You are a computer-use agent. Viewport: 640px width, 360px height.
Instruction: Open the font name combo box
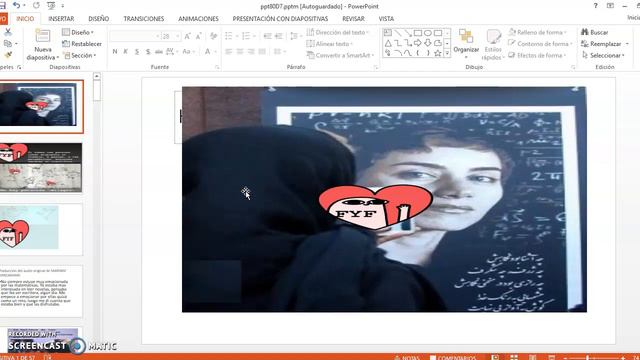point(135,36)
